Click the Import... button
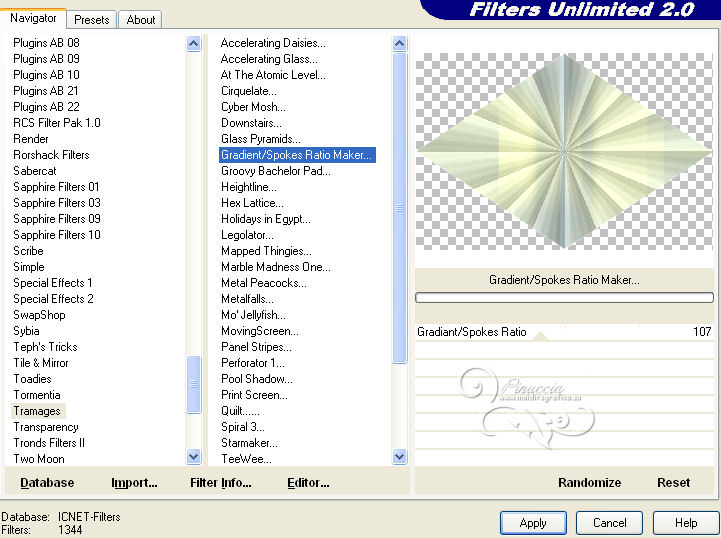 (134, 483)
